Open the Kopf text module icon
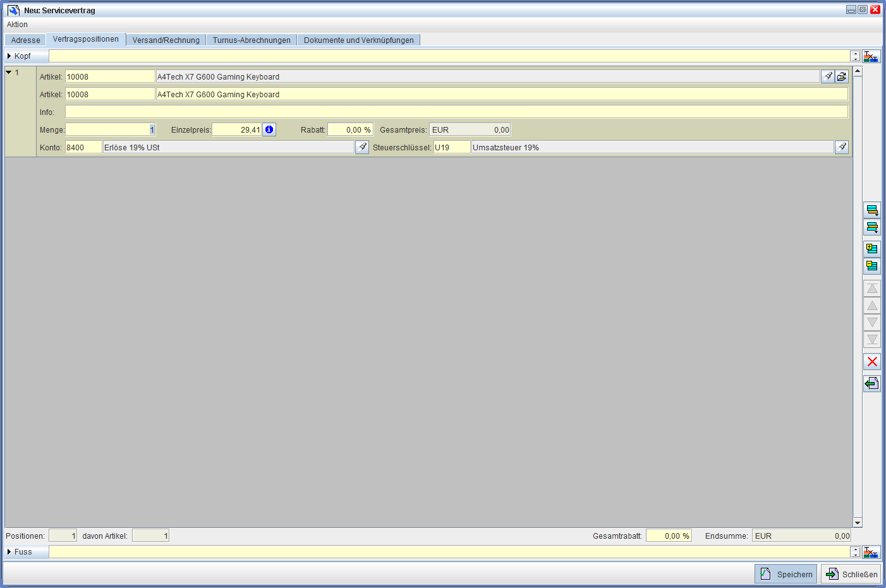Viewport: 886px width, 588px height. click(871, 56)
